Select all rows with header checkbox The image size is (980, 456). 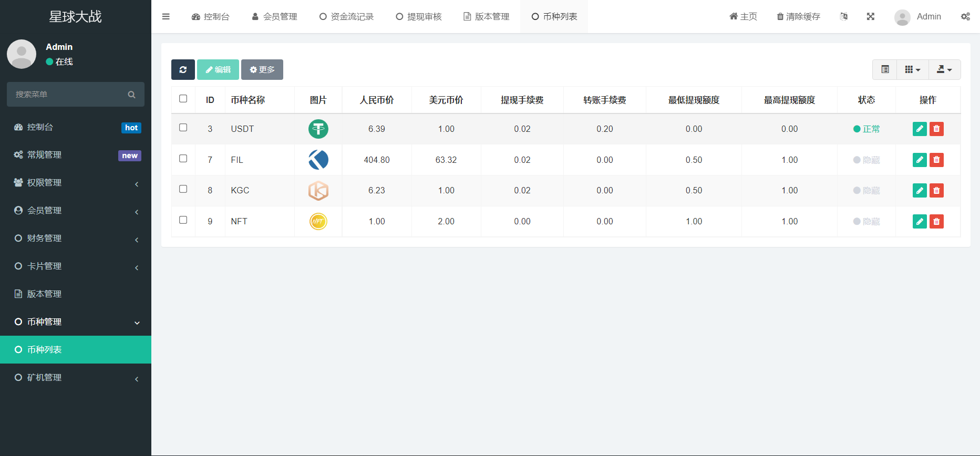click(x=183, y=99)
